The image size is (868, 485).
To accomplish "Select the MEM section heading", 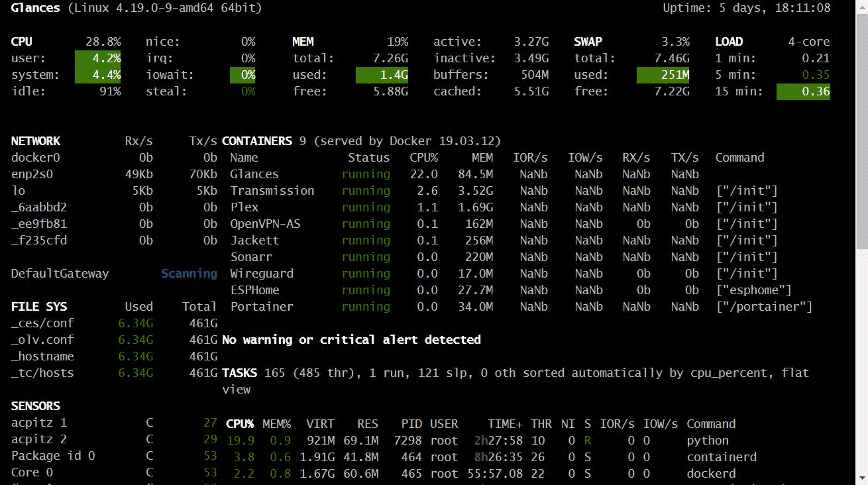I will coord(303,42).
